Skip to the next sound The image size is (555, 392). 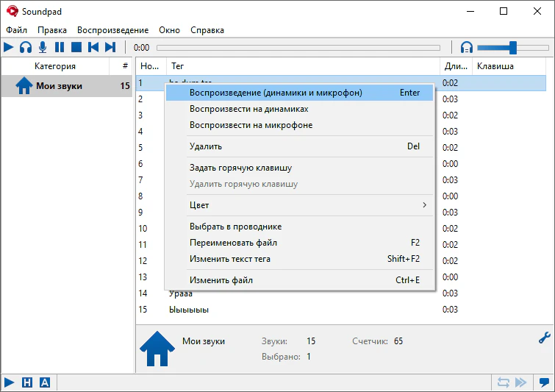(110, 47)
